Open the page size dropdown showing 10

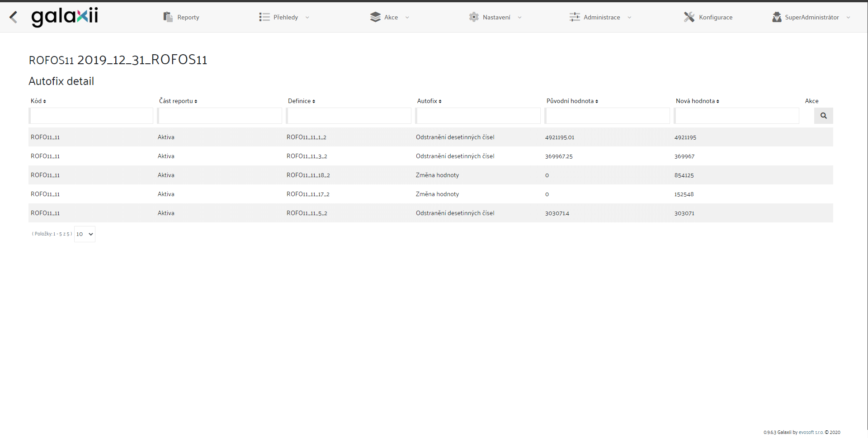85,234
